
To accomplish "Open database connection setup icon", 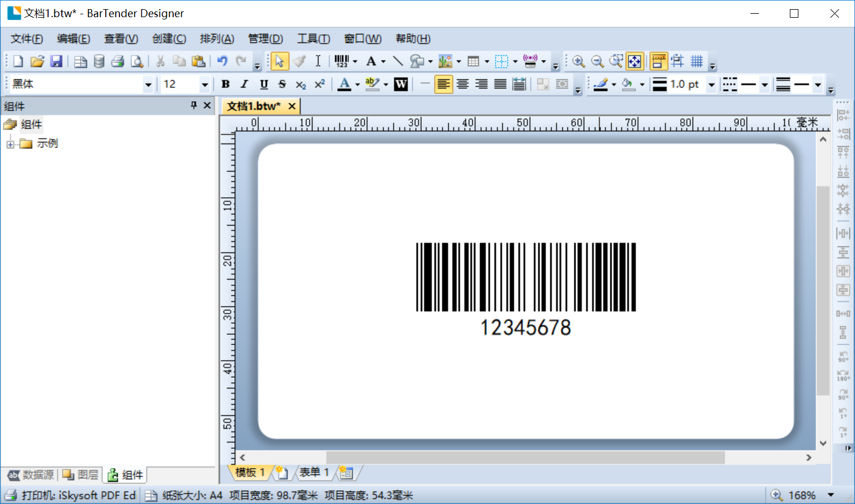I will click(99, 61).
